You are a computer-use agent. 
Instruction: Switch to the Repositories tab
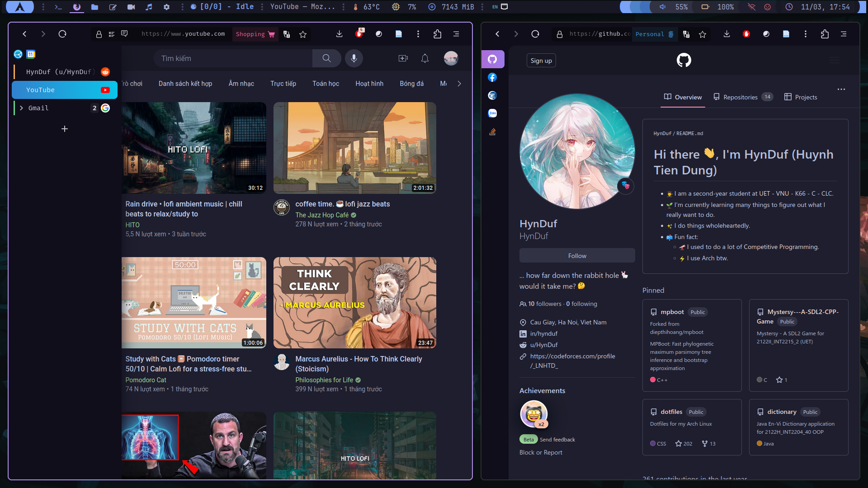coord(740,97)
